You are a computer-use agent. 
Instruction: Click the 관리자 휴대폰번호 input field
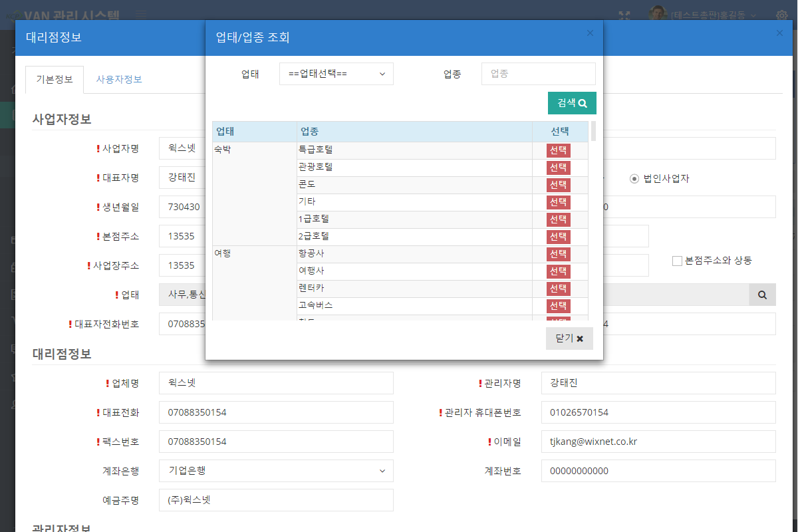[x=658, y=412]
